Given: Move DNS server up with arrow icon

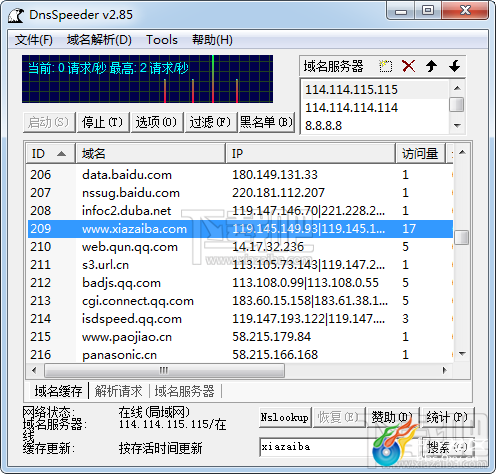Looking at the screenshot, I should pyautogui.click(x=431, y=66).
